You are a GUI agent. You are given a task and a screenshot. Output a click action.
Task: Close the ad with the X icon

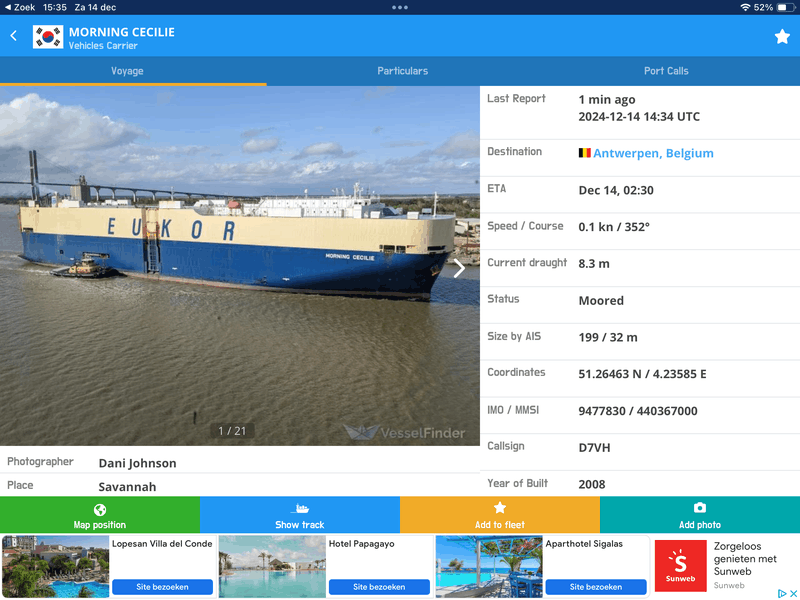click(x=794, y=593)
